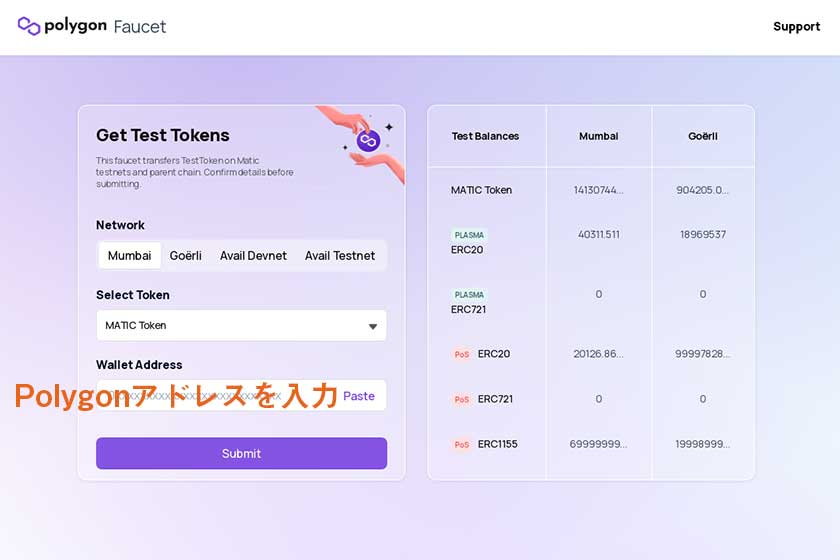Click the 40311.511 Mumbai balance
Image resolution: width=840 pixels, height=560 pixels.
[598, 234]
